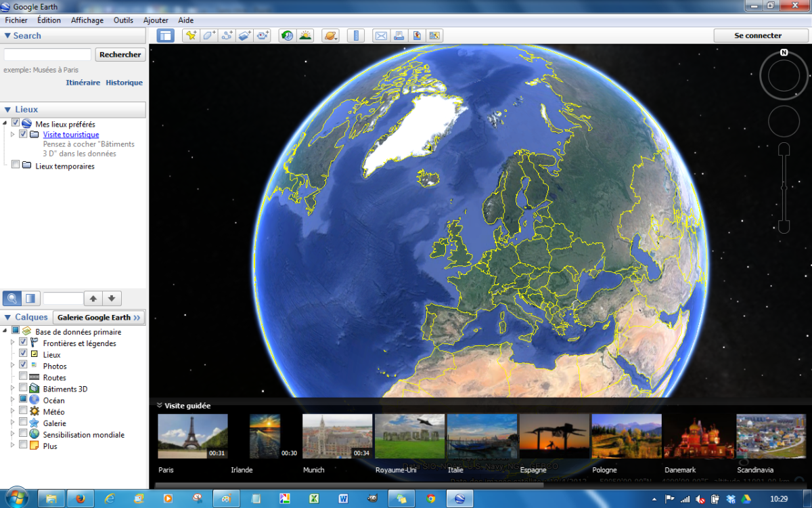The width and height of the screenshot is (812, 508).
Task: Add a path from the toolbar
Action: pos(227,36)
